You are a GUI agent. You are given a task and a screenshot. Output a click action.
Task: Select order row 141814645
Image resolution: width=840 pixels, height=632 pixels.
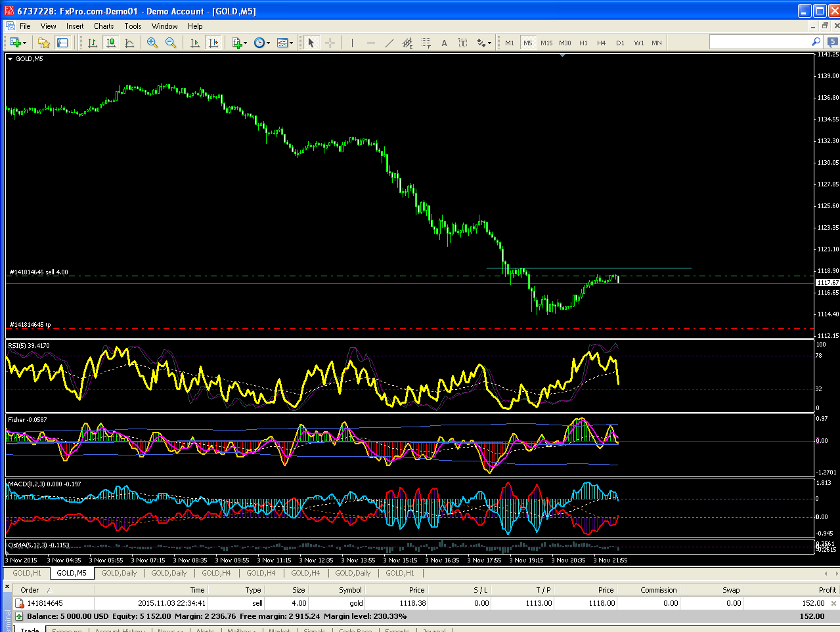(426, 603)
